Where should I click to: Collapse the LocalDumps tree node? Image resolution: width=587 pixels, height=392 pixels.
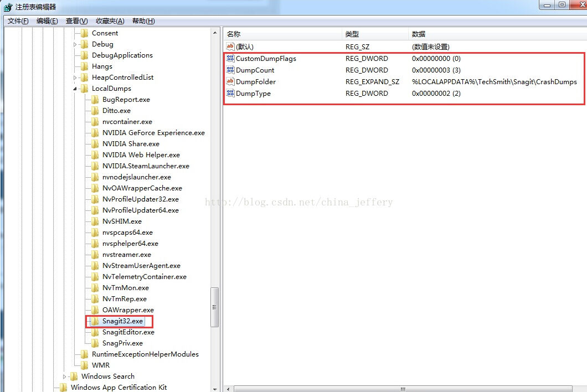tap(75, 89)
